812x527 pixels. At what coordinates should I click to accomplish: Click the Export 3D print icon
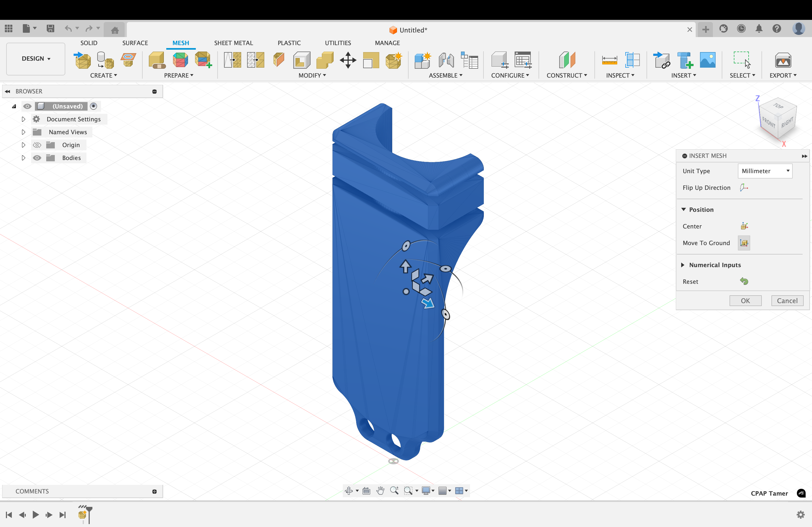[x=783, y=60]
